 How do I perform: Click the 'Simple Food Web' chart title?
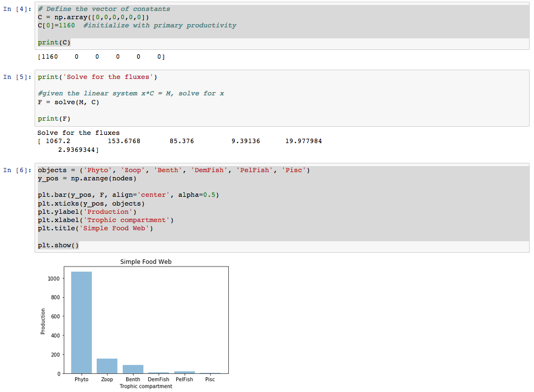click(x=146, y=262)
